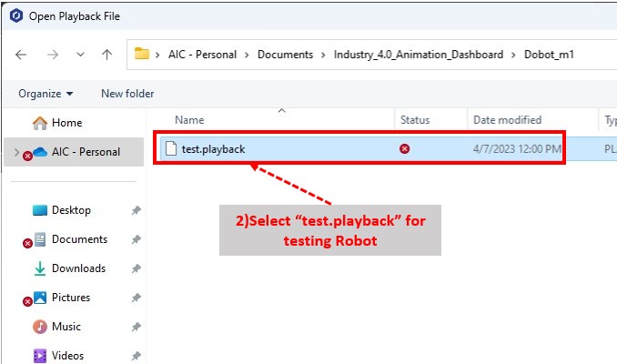The width and height of the screenshot is (617, 364).
Task: Open Music quick access location
Action: click(57, 327)
